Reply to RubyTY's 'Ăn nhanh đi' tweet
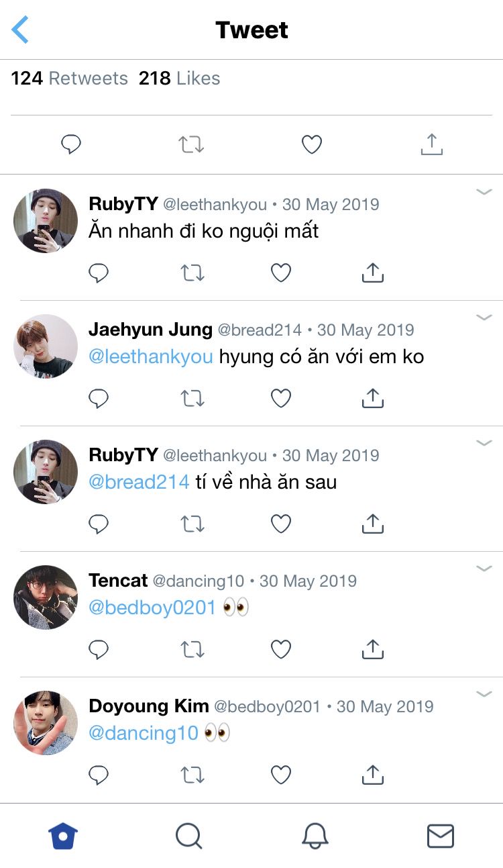This screenshot has width=503, height=868. pyautogui.click(x=99, y=273)
